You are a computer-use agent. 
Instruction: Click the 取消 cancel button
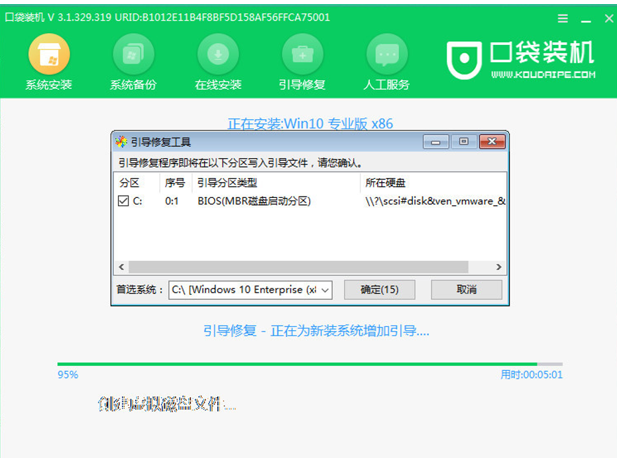[x=467, y=290]
